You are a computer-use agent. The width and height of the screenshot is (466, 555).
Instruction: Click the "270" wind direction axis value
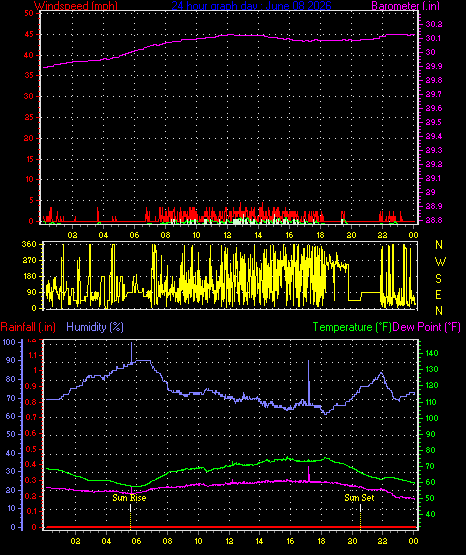(29, 261)
